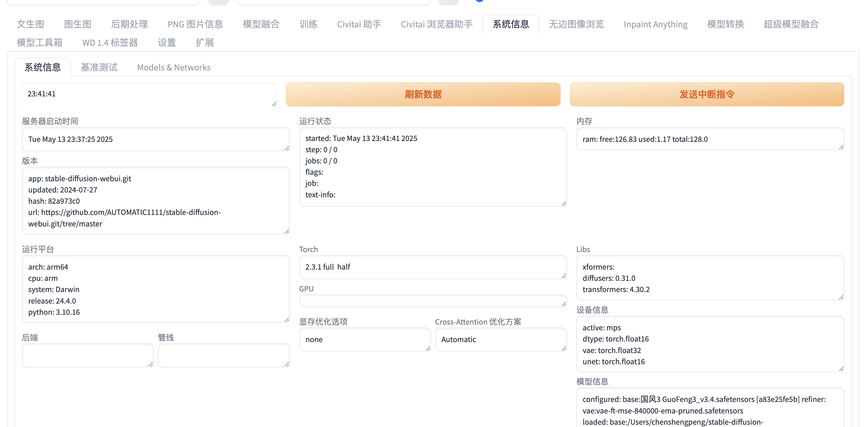868x427 pixels.
Task: Open the 无边图像浏览 tab
Action: (576, 24)
